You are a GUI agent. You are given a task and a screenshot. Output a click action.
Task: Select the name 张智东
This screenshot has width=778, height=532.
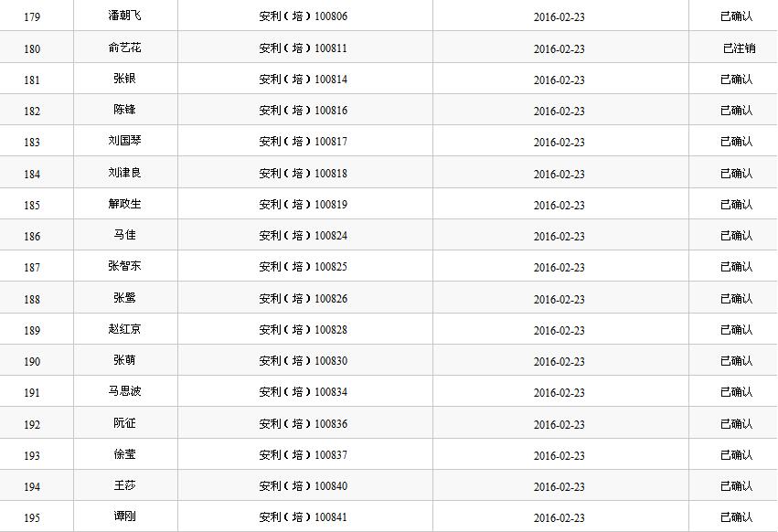(x=124, y=267)
